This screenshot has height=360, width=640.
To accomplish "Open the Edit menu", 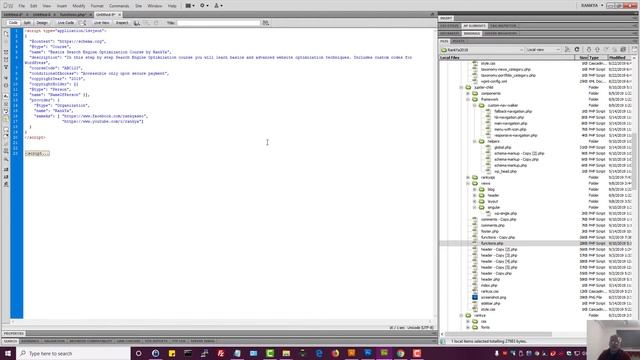I will pos(33,6).
